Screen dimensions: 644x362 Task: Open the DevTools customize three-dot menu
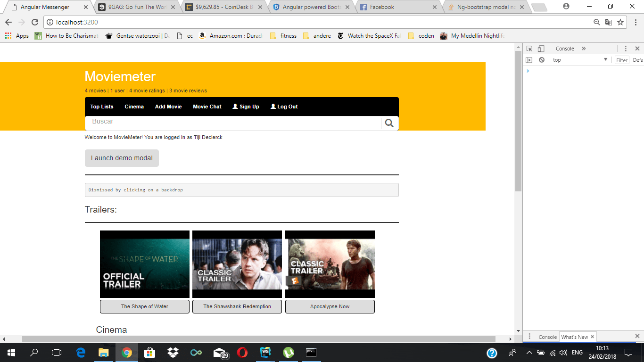[x=626, y=49]
